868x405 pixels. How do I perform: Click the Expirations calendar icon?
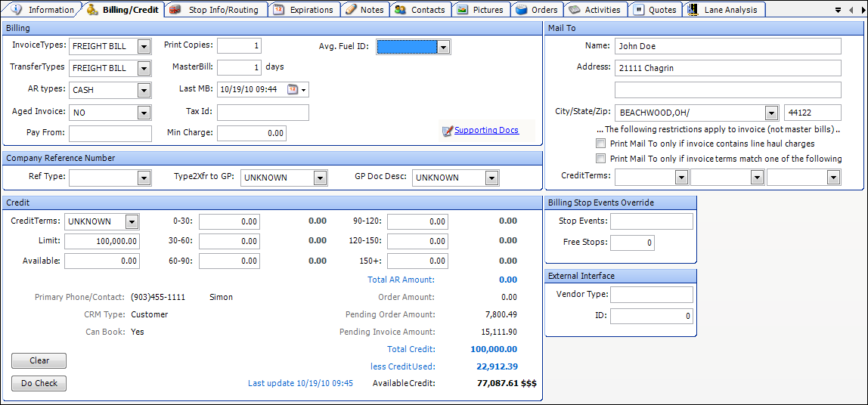[x=280, y=9]
